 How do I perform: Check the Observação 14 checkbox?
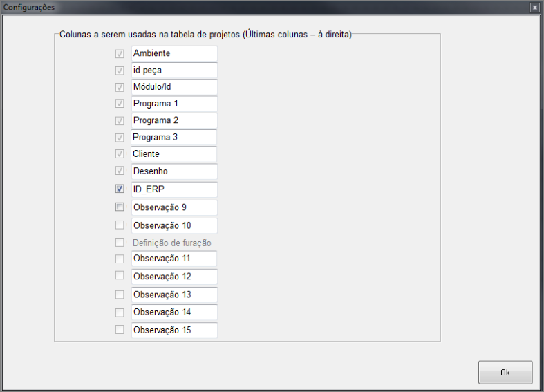click(120, 312)
